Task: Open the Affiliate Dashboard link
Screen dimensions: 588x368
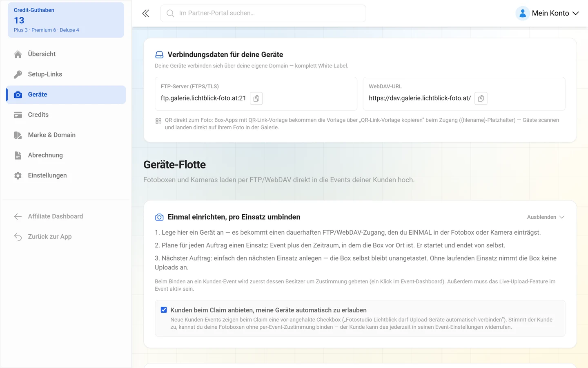Action: 66,217
